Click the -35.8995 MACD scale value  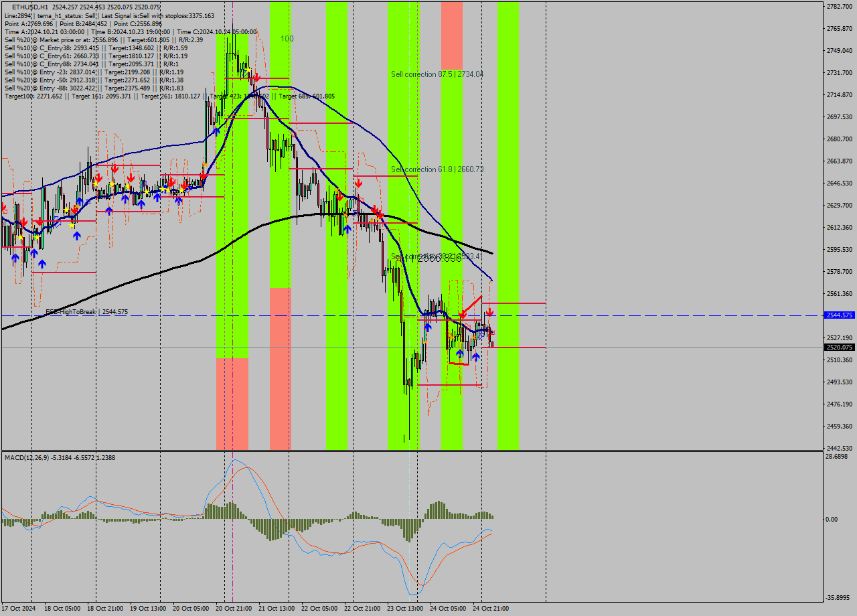pos(838,597)
